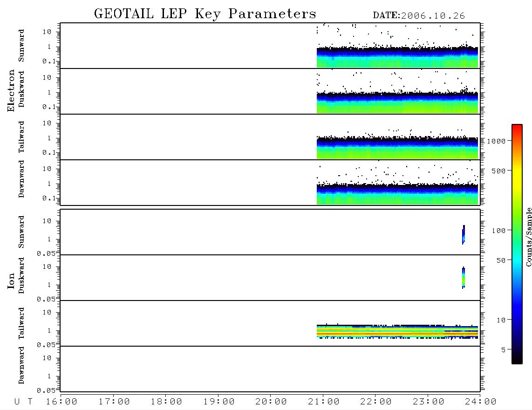The width and height of the screenshot is (532, 410).
Task: Click the U T axis label
Action: pyautogui.click(x=23, y=402)
